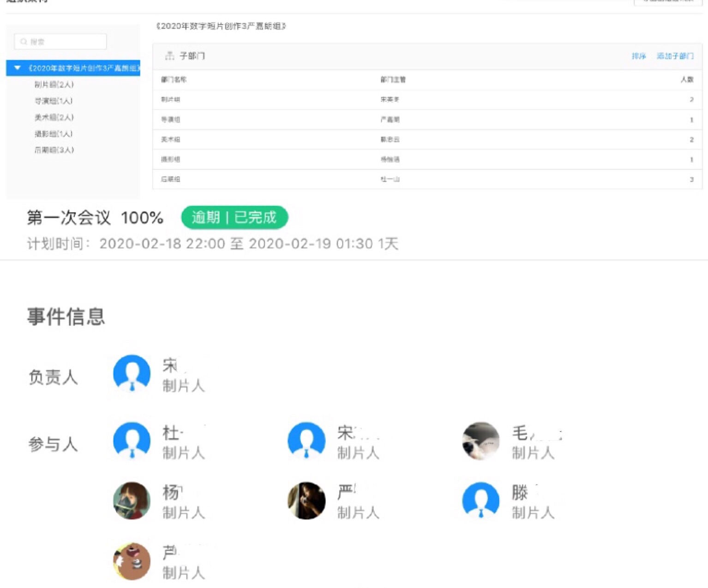Click the green 逾期 | 已完成 status badge

click(234, 217)
